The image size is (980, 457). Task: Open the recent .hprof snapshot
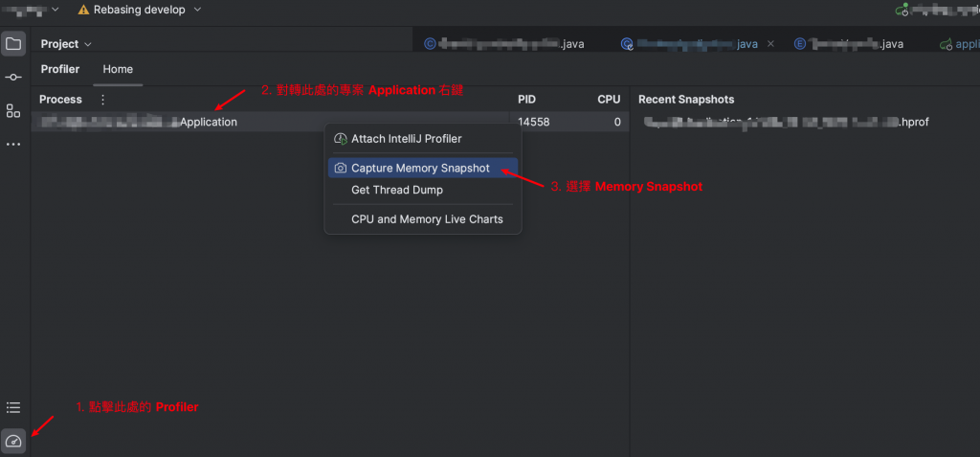click(x=787, y=122)
